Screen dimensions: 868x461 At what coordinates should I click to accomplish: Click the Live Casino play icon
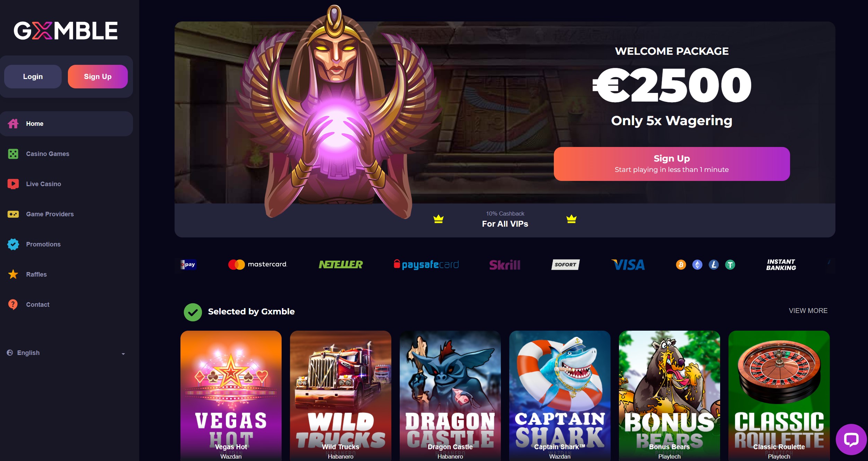pyautogui.click(x=13, y=184)
